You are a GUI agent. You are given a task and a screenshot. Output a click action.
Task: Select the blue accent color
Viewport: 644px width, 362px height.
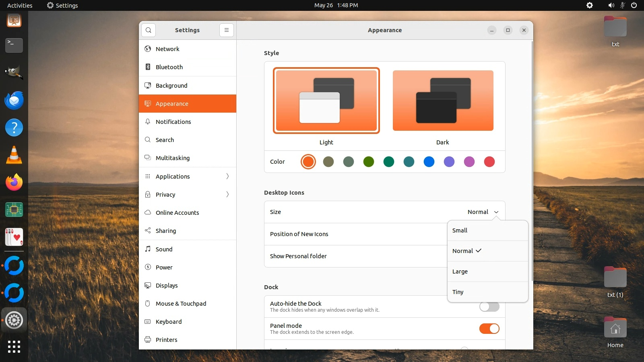click(x=429, y=162)
